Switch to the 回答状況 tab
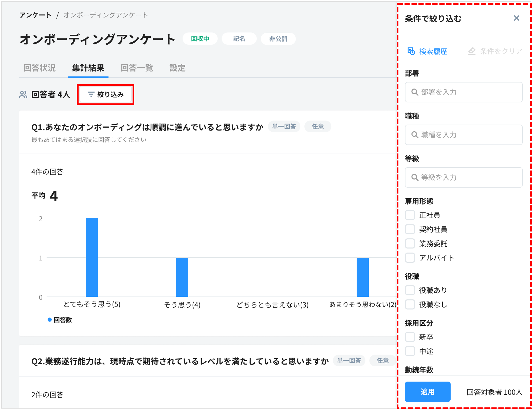 tap(39, 68)
